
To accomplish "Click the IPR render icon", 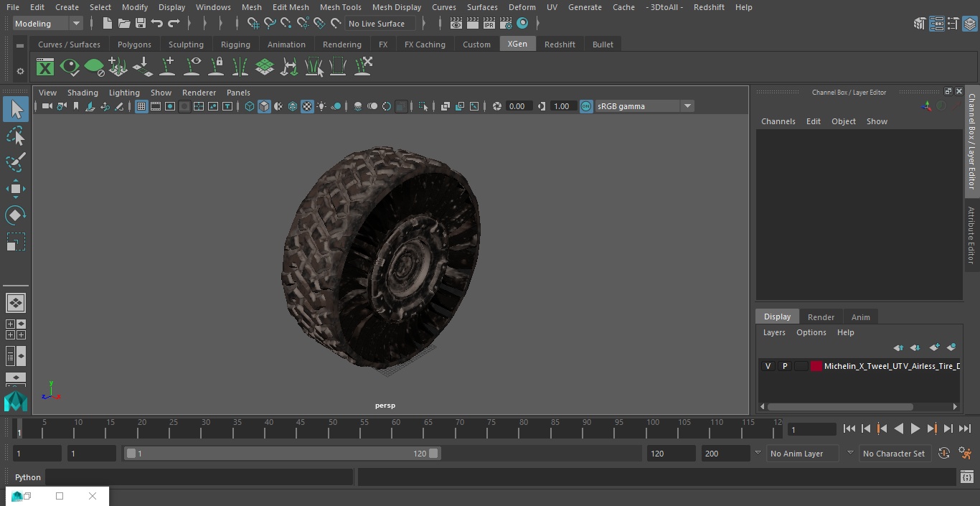I will pyautogui.click(x=489, y=24).
